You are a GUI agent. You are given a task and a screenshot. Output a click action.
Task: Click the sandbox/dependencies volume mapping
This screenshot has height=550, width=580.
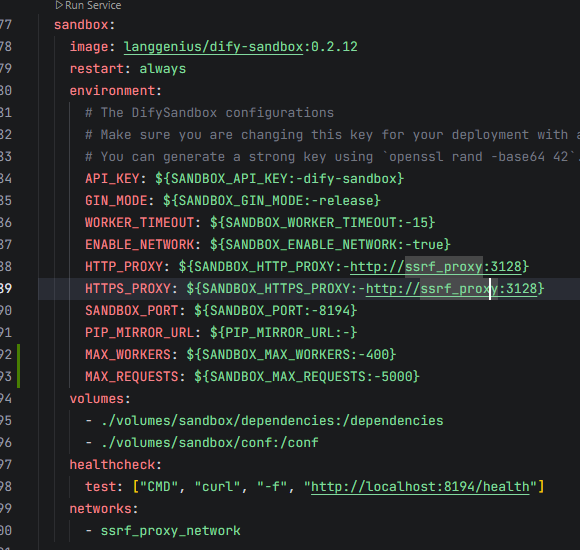pyautogui.click(x=272, y=421)
